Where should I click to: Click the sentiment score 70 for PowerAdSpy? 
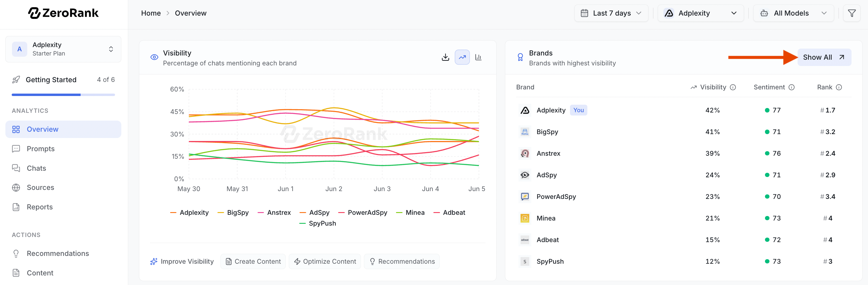pyautogui.click(x=777, y=196)
